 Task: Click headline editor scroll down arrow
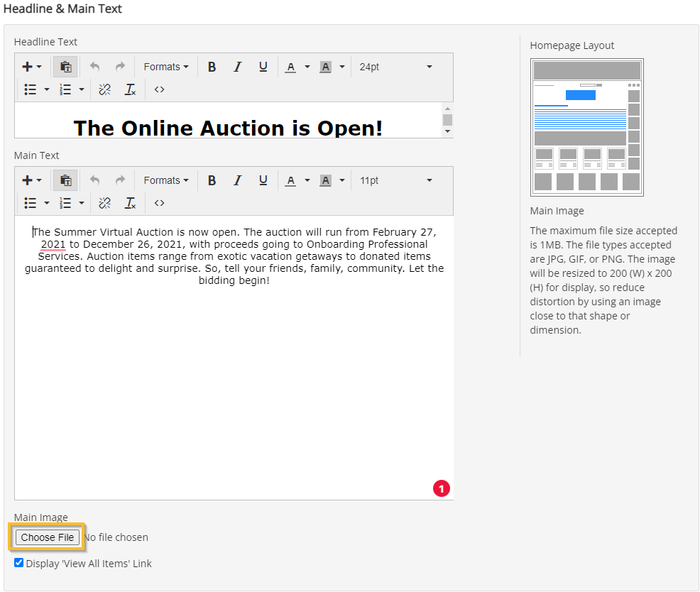(447, 131)
